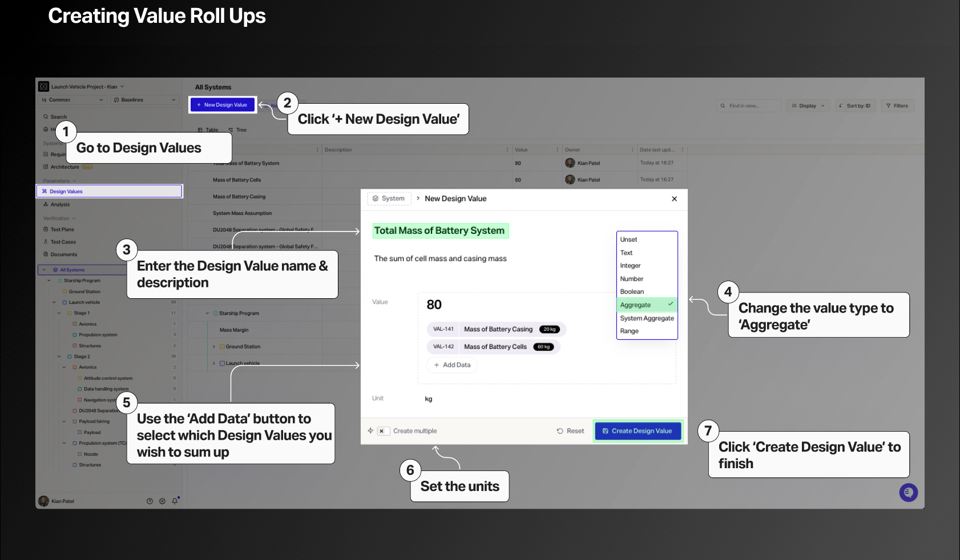Click the Reset button in the dialog
The image size is (960, 560).
point(571,431)
